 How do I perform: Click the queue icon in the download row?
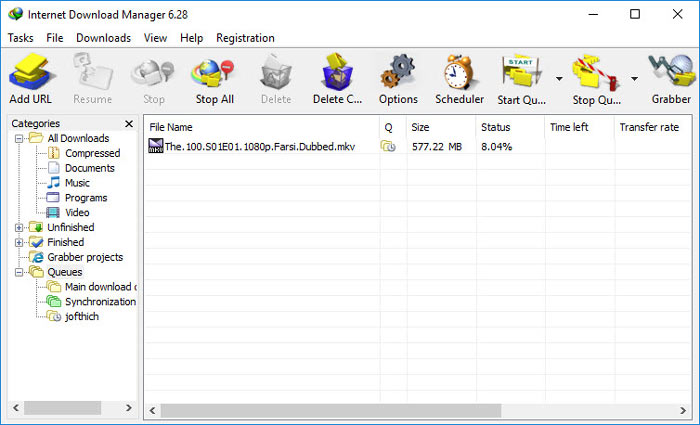coord(388,146)
